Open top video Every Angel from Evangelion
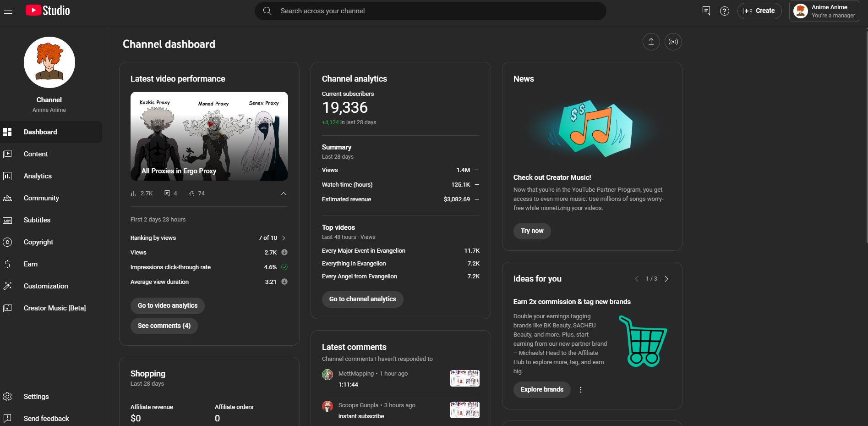Image resolution: width=868 pixels, height=426 pixels. pyautogui.click(x=360, y=277)
